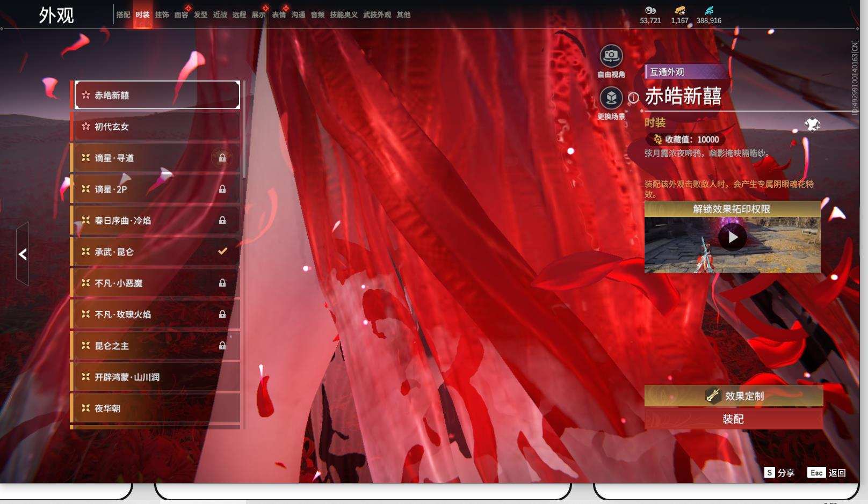Click the lock icon on 昆仑之主 row
Screen dimensions: 868x504
(x=222, y=346)
